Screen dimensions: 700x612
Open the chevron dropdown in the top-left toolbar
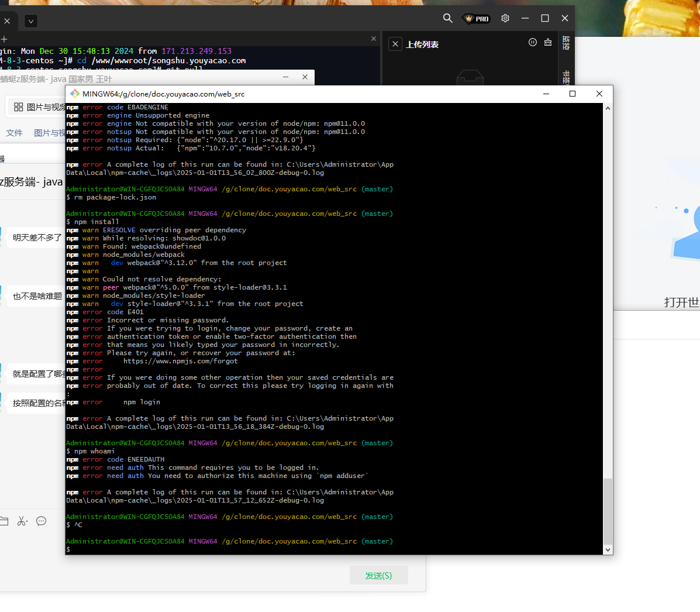click(30, 21)
